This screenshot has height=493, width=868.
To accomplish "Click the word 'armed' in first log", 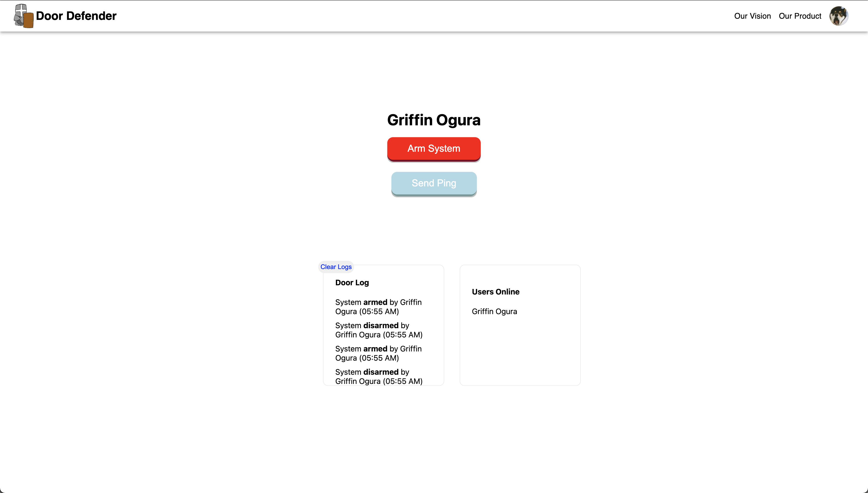I will pyautogui.click(x=375, y=302).
